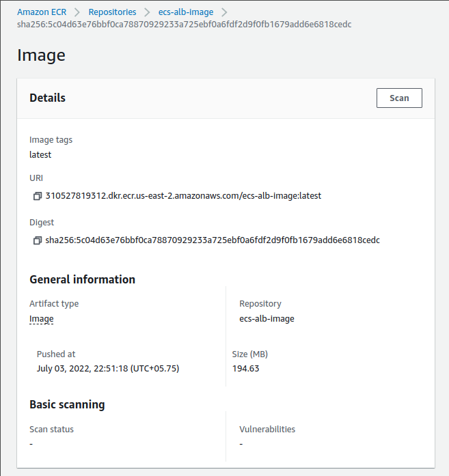Copy the image URI with copy icon
The image size is (449, 476).
coord(38,196)
